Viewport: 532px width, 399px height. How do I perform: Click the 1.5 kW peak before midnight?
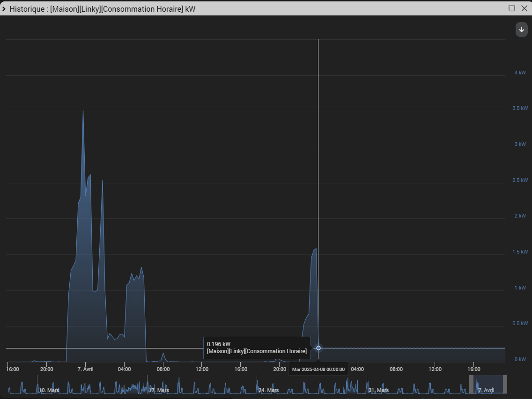[316, 249]
